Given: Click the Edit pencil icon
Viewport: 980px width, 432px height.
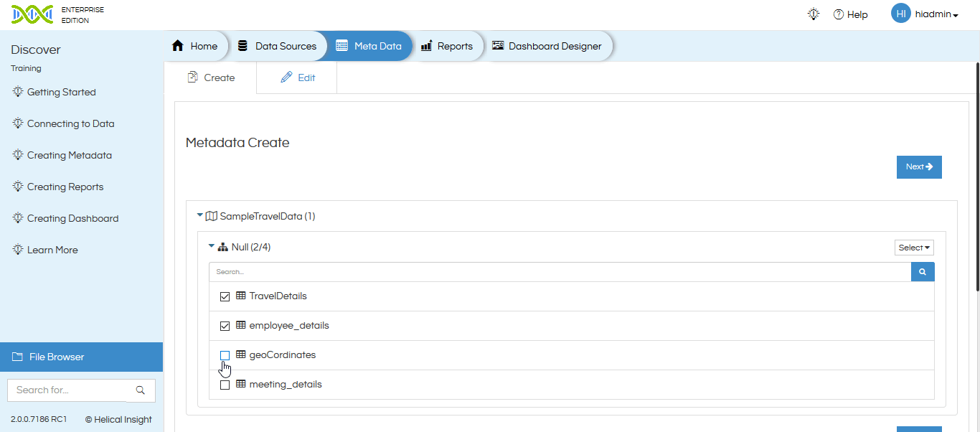Looking at the screenshot, I should click(286, 78).
